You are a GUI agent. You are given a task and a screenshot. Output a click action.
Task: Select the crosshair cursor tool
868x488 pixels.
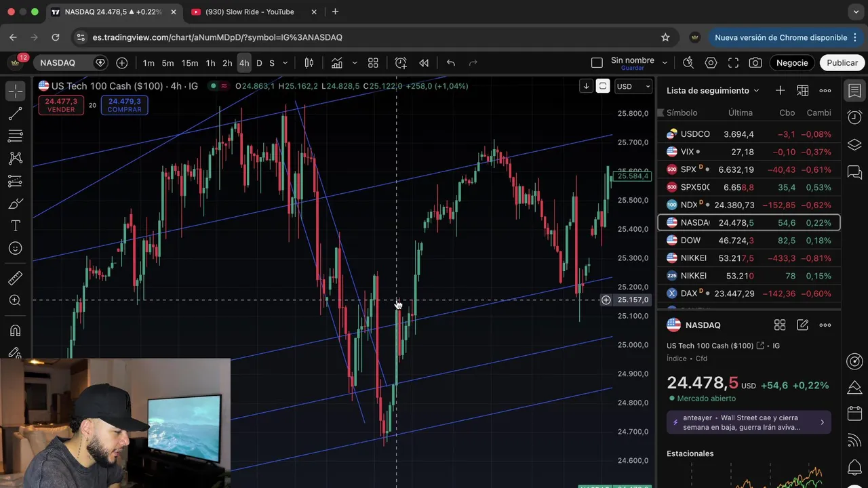pyautogui.click(x=15, y=91)
